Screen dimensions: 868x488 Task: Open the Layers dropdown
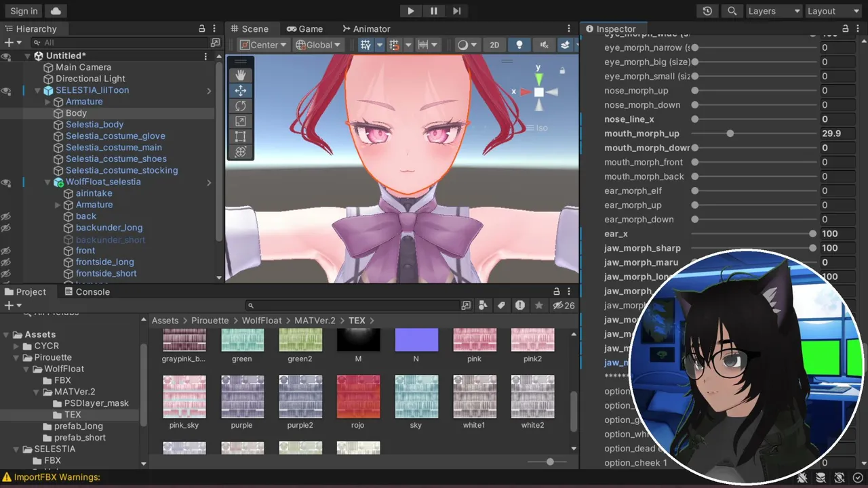coord(774,11)
